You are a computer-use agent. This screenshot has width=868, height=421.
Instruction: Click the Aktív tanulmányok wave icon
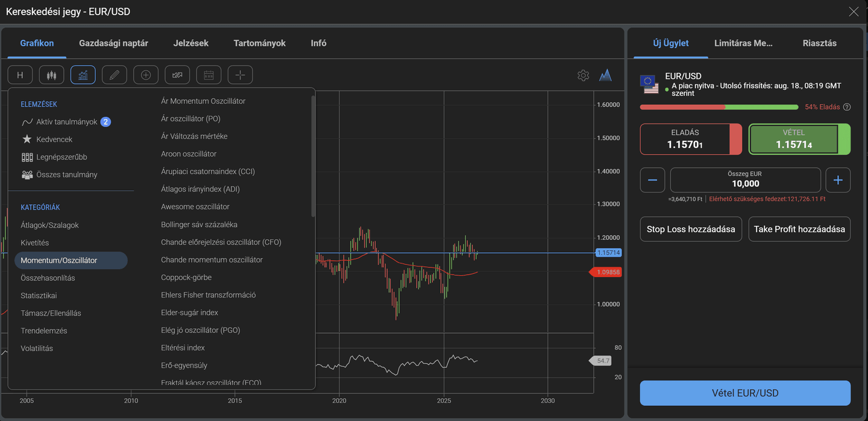tap(27, 122)
